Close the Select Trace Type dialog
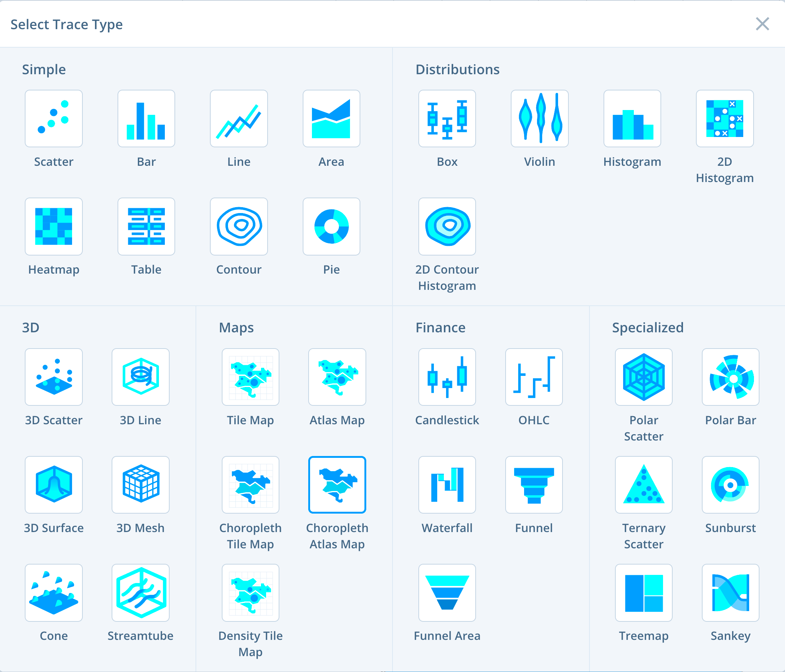 pyautogui.click(x=762, y=24)
